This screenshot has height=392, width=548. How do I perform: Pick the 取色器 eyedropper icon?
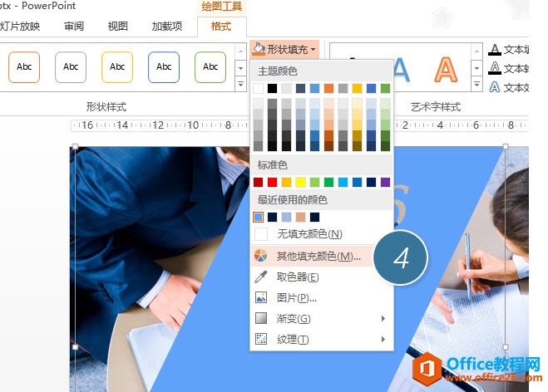pyautogui.click(x=261, y=277)
